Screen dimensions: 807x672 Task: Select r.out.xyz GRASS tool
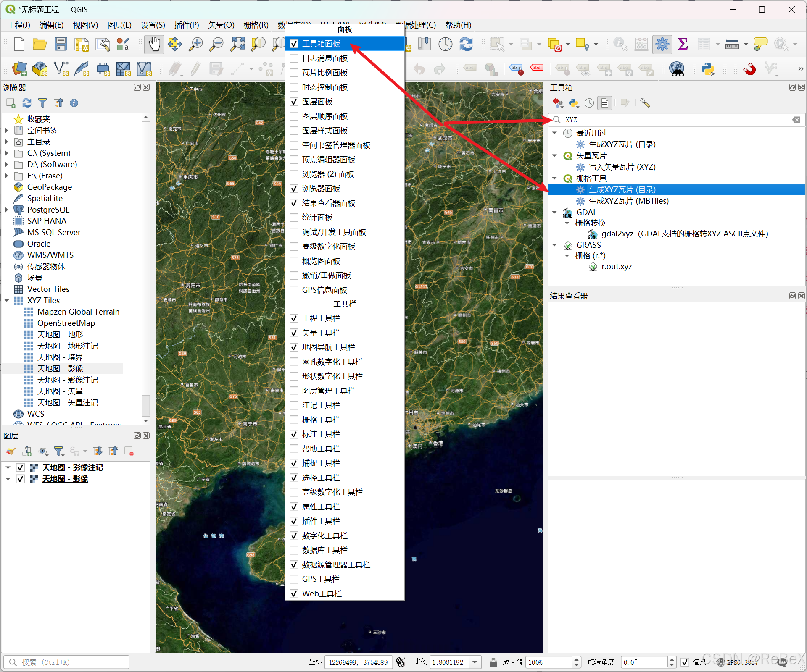(x=616, y=266)
